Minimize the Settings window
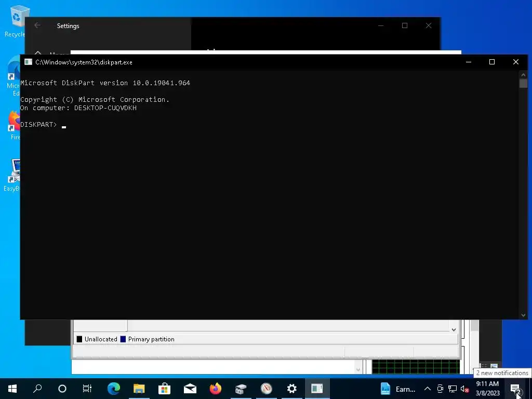 [381, 25]
